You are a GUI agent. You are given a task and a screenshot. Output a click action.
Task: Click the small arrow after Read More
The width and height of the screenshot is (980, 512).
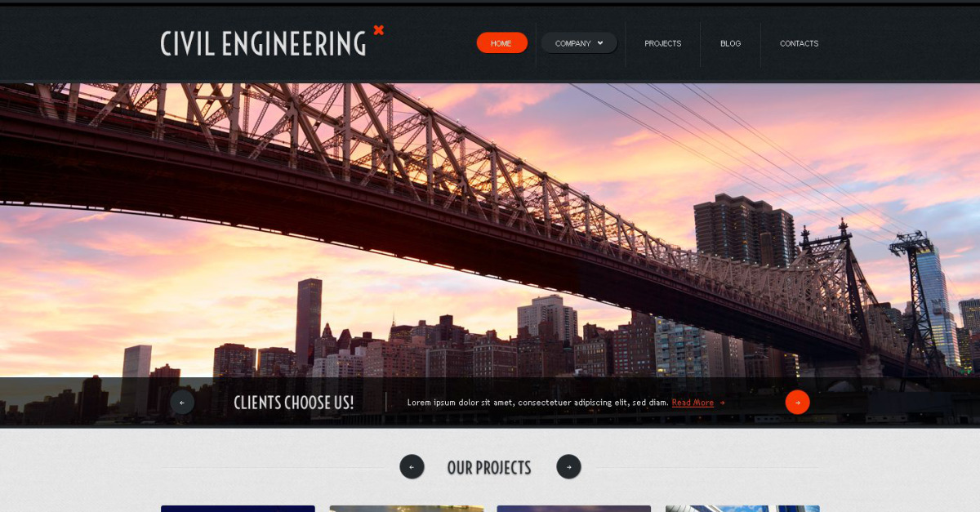coord(722,403)
